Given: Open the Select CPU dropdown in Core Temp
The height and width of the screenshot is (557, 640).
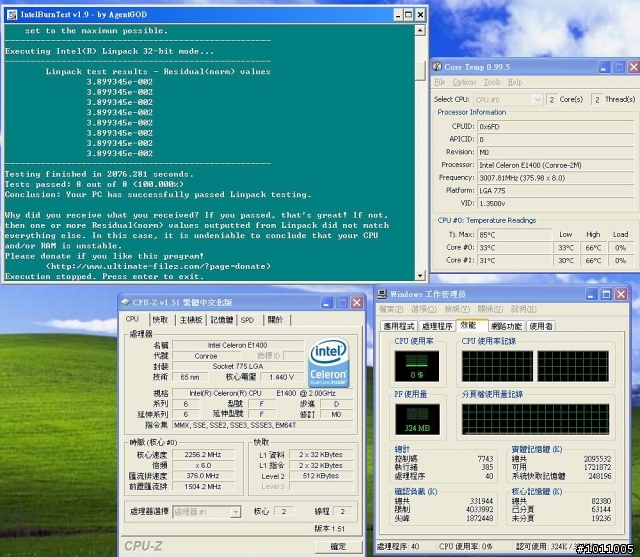Looking at the screenshot, I should pos(538,100).
